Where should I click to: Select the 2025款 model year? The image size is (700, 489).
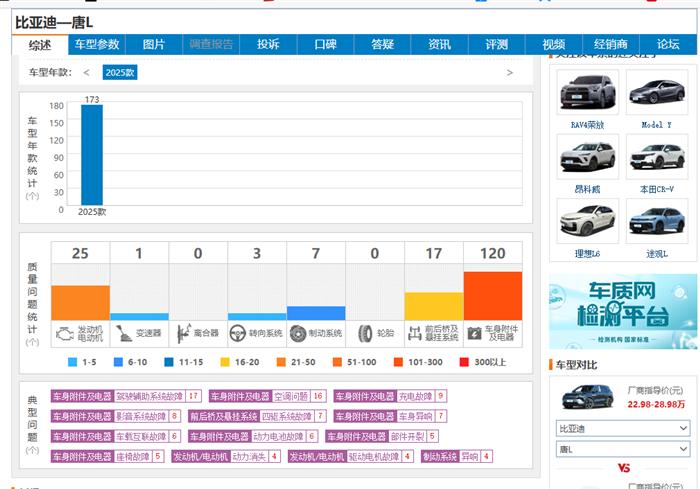tap(120, 73)
